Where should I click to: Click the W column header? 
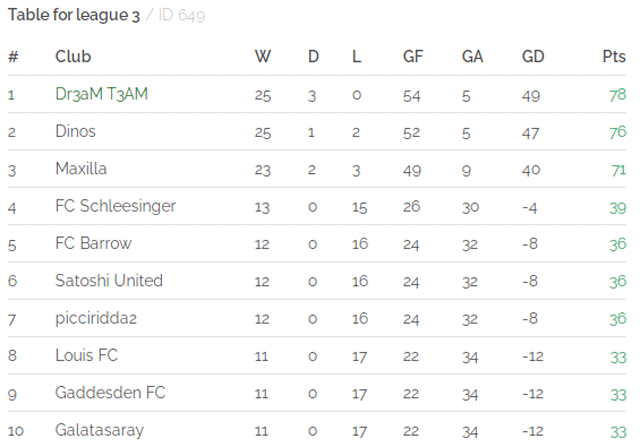click(262, 56)
